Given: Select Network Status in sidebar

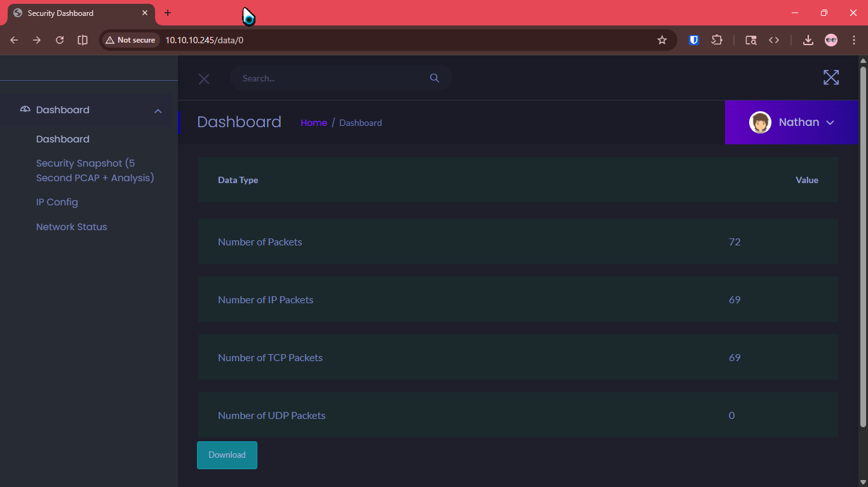Looking at the screenshot, I should [71, 227].
